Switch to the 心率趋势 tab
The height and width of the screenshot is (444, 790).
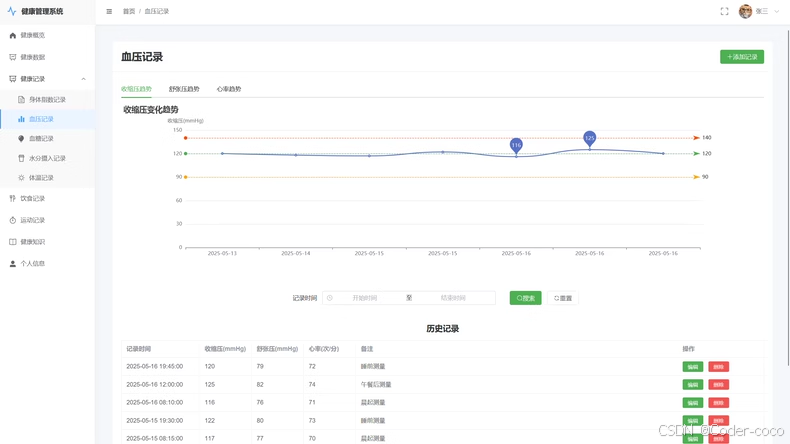[x=229, y=89]
